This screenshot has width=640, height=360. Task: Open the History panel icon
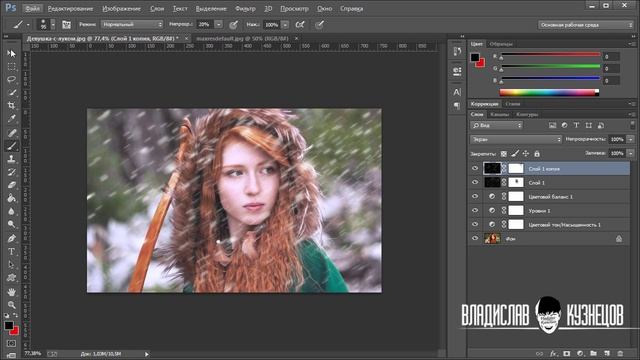[x=457, y=51]
